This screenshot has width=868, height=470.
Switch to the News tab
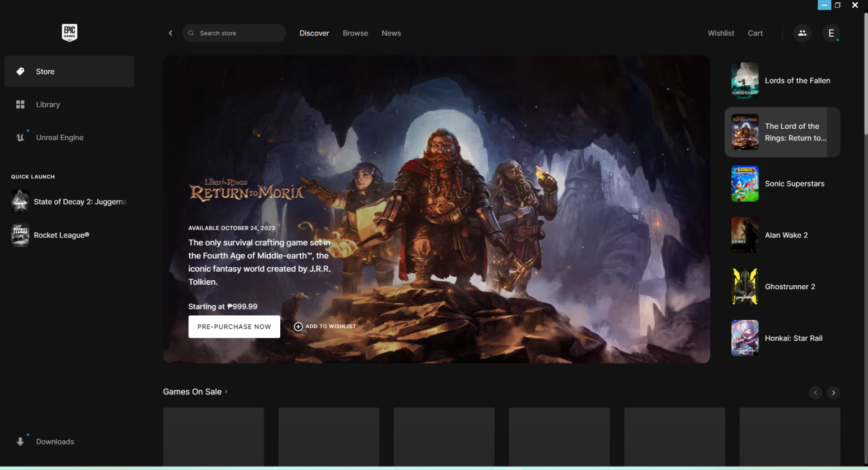point(391,33)
